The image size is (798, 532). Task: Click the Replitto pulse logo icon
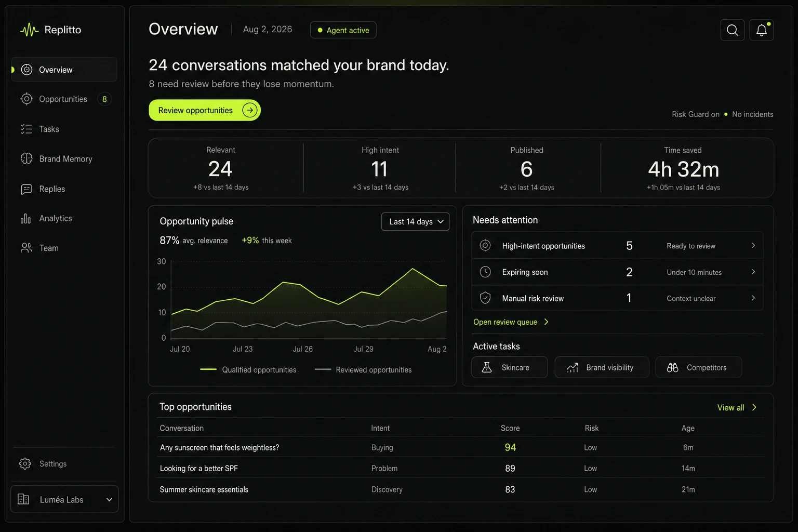point(29,30)
